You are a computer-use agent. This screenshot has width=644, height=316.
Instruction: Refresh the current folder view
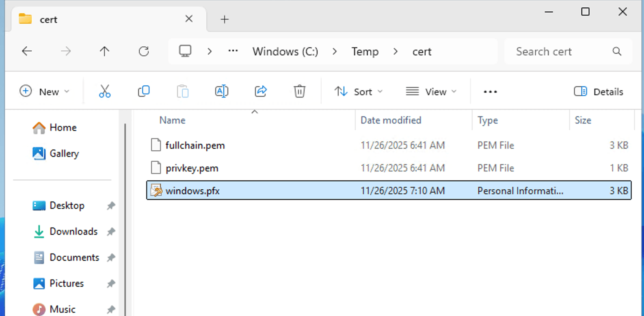(x=144, y=52)
